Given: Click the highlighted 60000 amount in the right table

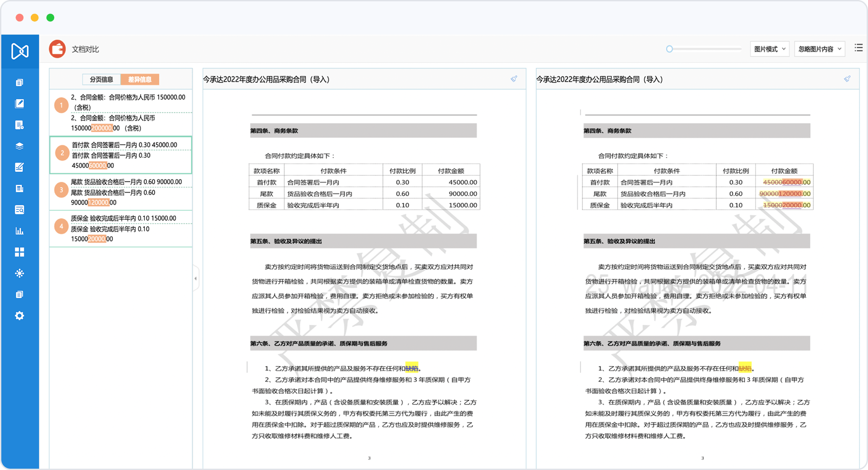Looking at the screenshot, I should (x=792, y=183).
